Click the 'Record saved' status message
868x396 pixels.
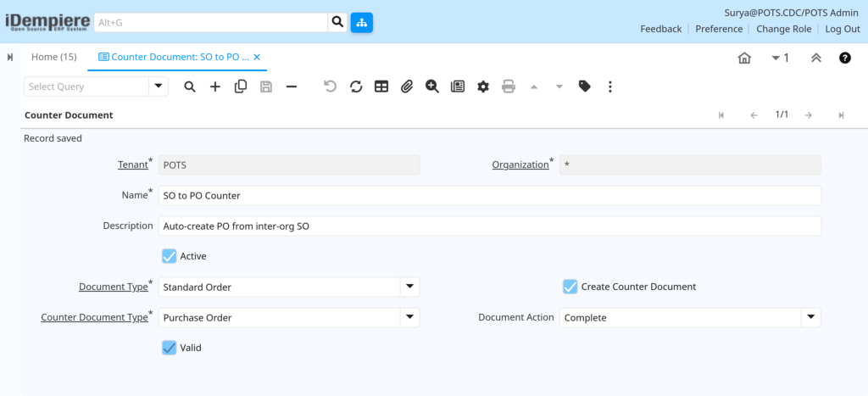click(53, 138)
